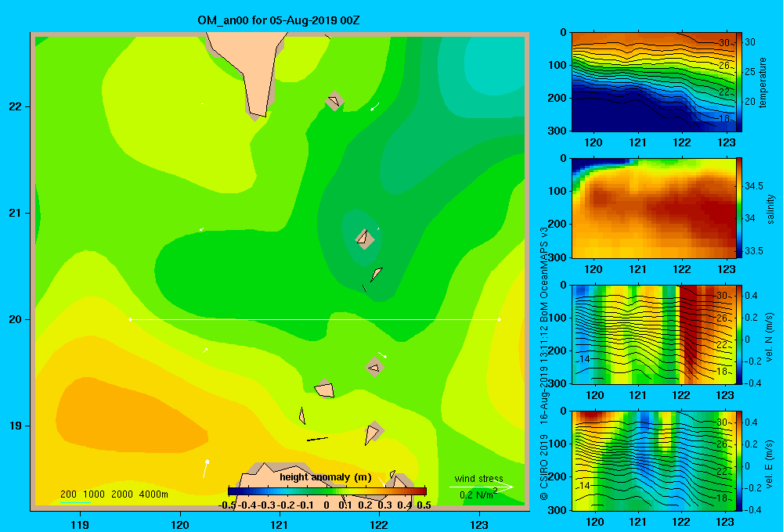
Task: Click the map title OM_an00 for 05-Aug-2019 00Z
Action: click(x=279, y=20)
